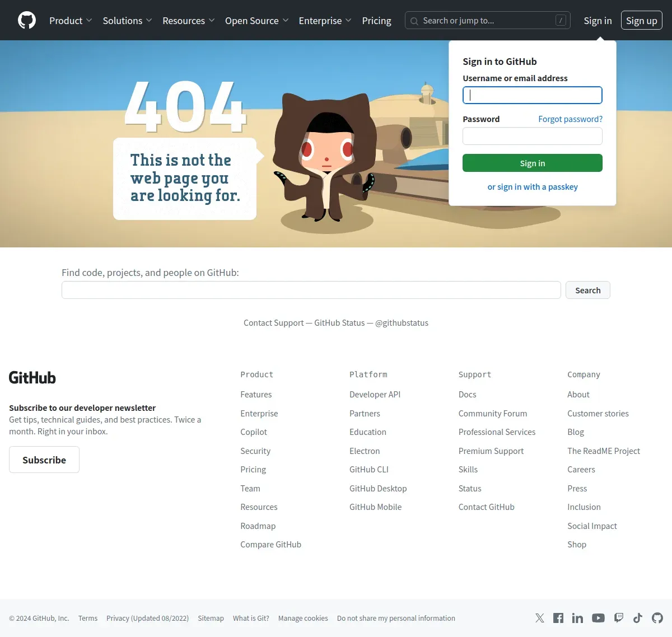Open the Contact GitHub footer link
The width and height of the screenshot is (672, 637).
487,507
